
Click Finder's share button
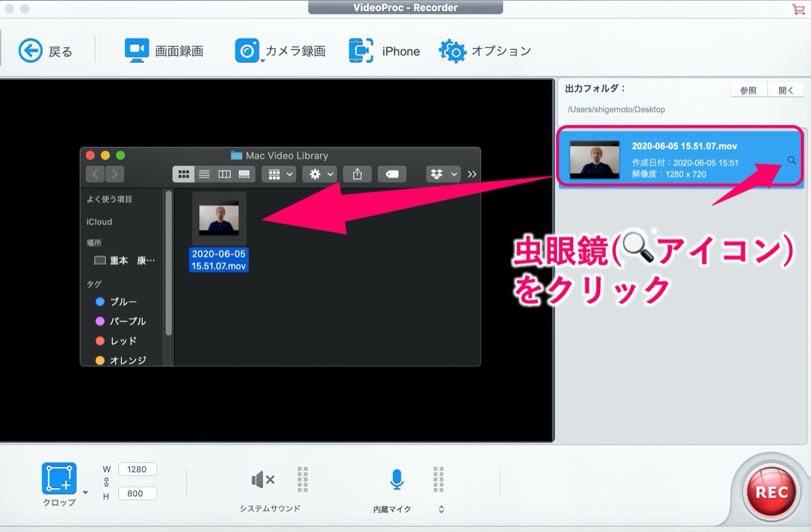coord(358,174)
